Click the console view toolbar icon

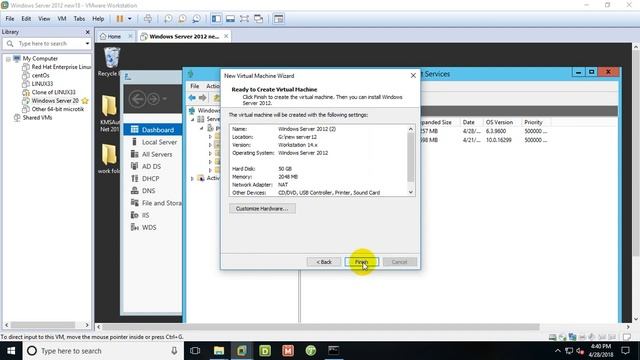tap(279, 19)
